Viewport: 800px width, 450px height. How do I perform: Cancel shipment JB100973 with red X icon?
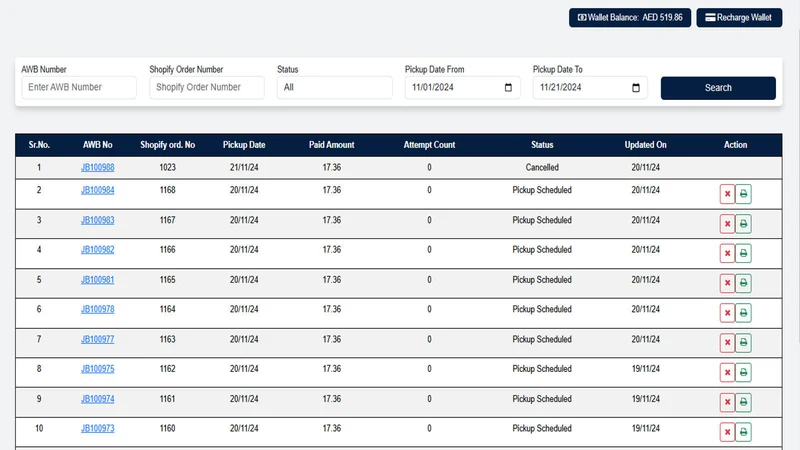pos(727,432)
